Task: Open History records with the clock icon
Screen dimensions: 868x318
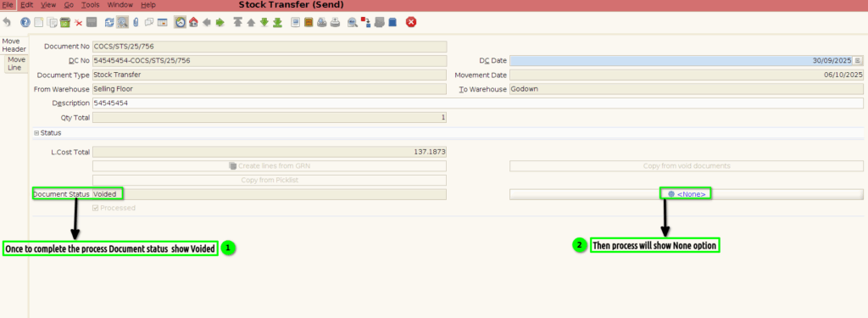Action: click(x=180, y=23)
